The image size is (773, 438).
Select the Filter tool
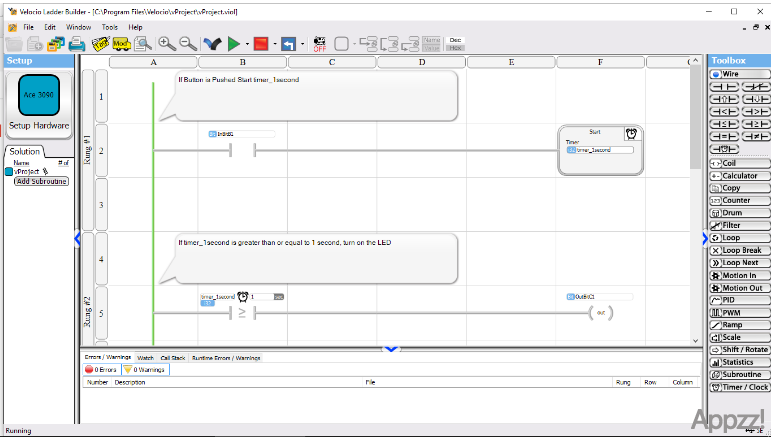pos(739,225)
